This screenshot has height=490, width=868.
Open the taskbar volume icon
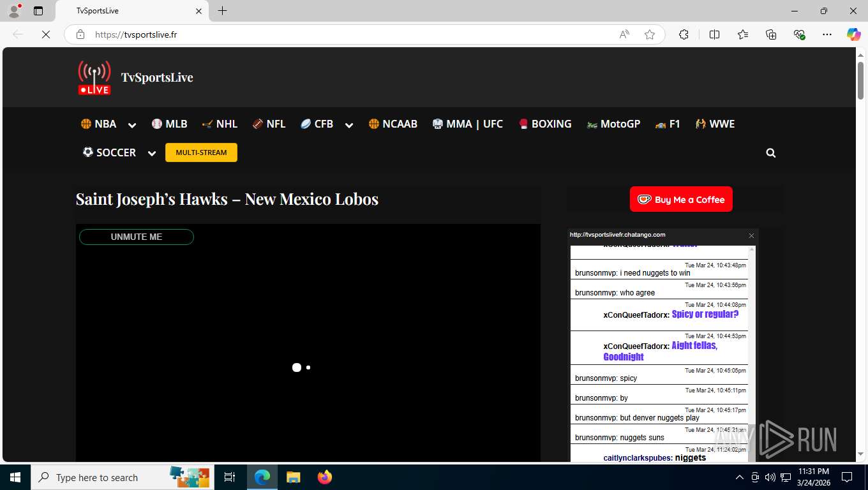pyautogui.click(x=770, y=477)
